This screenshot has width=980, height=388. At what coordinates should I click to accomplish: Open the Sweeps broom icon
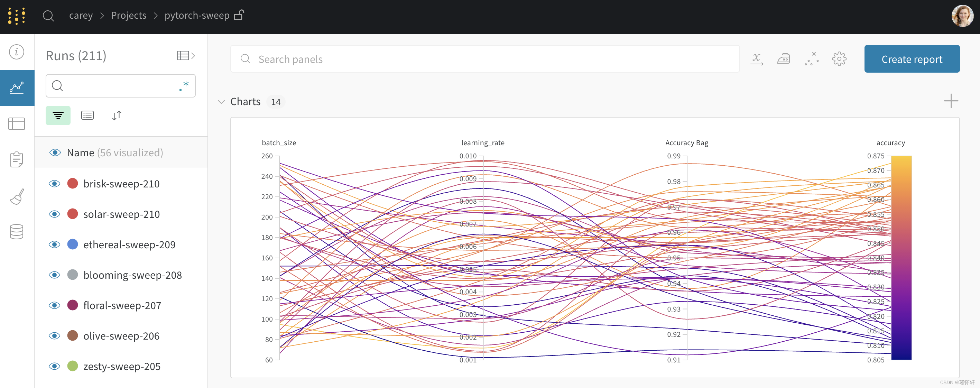point(16,197)
